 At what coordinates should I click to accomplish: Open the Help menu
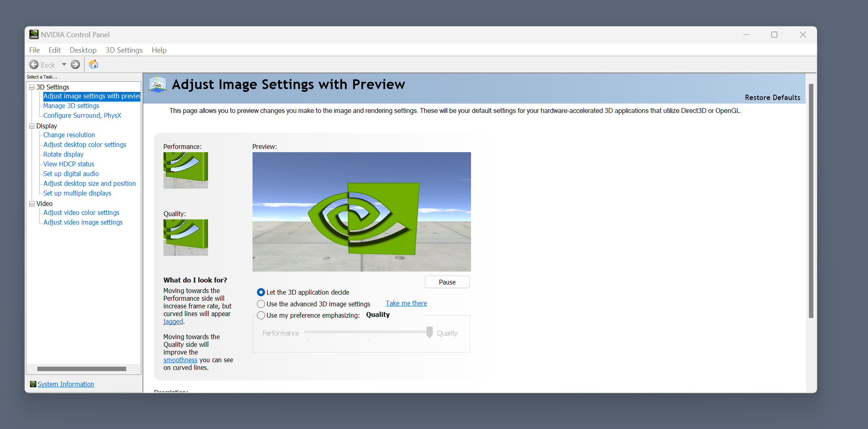tap(159, 50)
